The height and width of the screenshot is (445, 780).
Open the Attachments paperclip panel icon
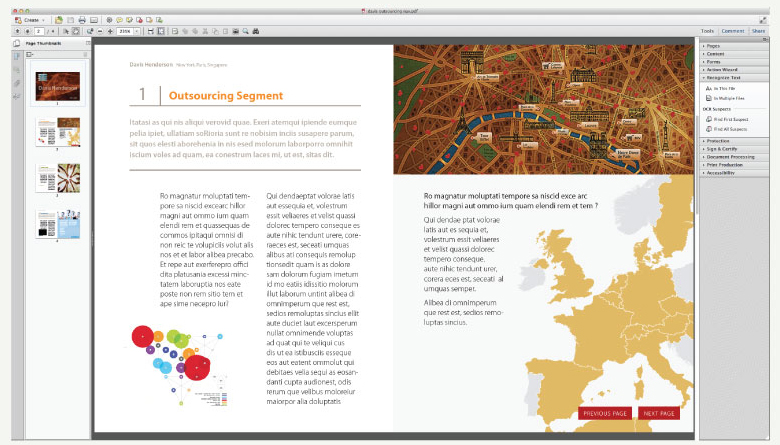[17, 82]
